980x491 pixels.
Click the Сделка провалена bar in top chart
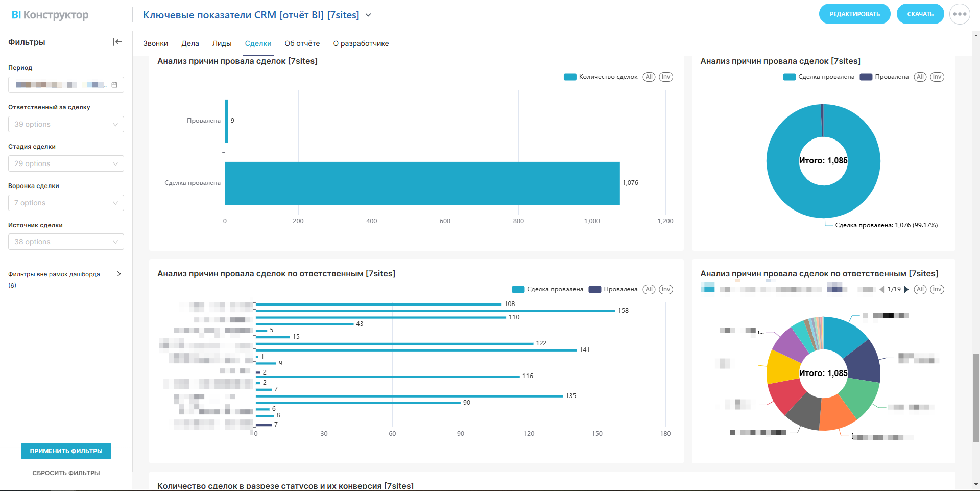[x=422, y=183]
